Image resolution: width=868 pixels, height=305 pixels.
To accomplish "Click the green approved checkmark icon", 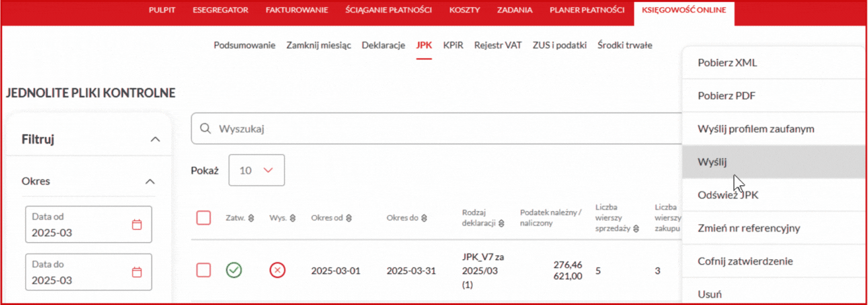I will point(234,270).
